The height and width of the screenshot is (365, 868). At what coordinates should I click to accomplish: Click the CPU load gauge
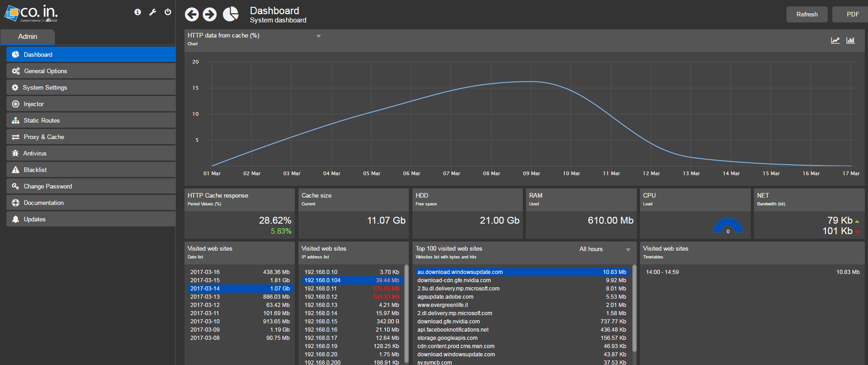pyautogui.click(x=727, y=226)
